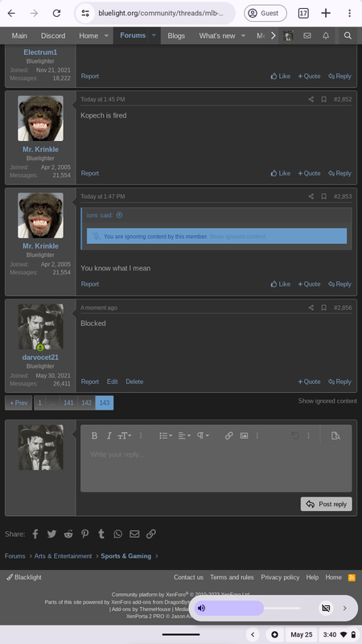
Task: Share post #2,853
Action: pos(311,196)
